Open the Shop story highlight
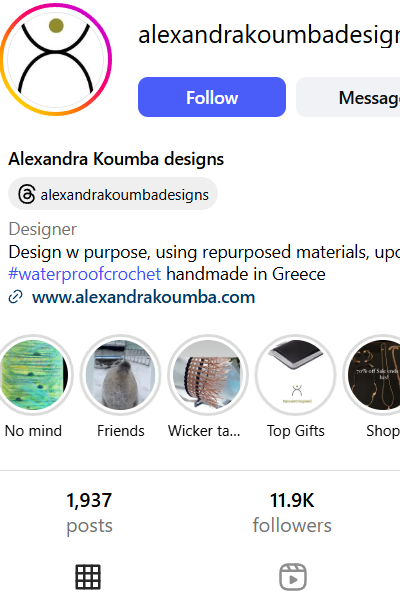The width and height of the screenshot is (400, 600). (372, 375)
